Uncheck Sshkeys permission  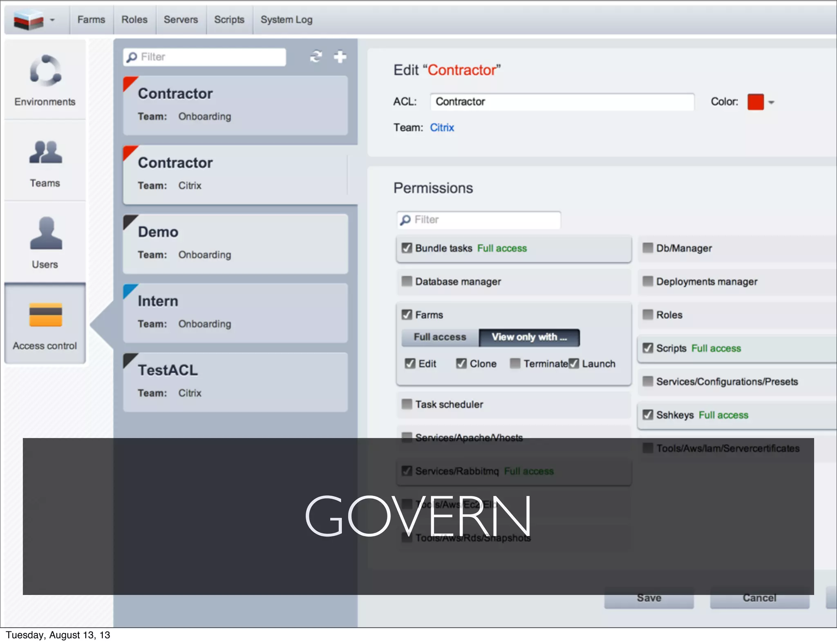point(648,414)
